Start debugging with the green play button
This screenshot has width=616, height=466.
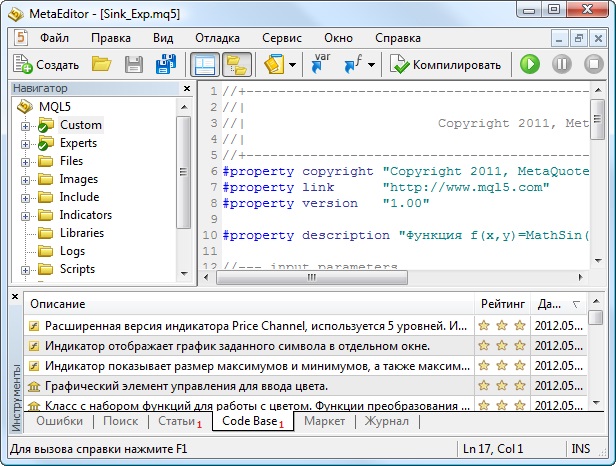pyautogui.click(x=530, y=64)
